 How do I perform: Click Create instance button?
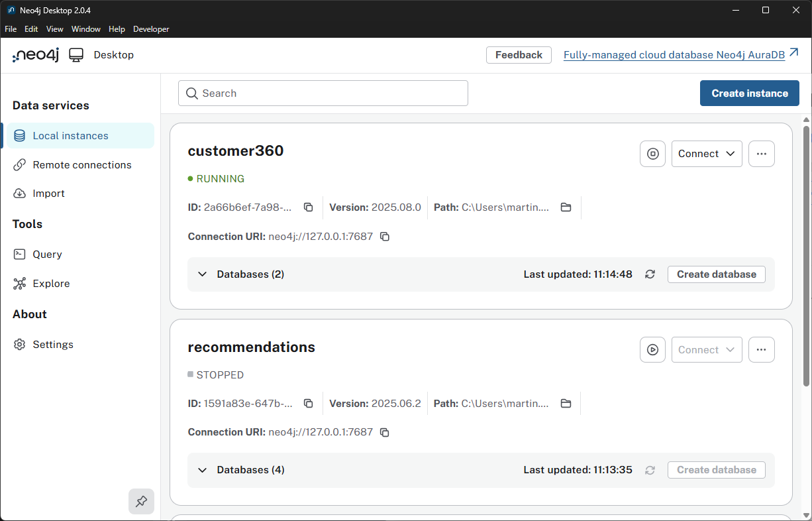(x=750, y=93)
